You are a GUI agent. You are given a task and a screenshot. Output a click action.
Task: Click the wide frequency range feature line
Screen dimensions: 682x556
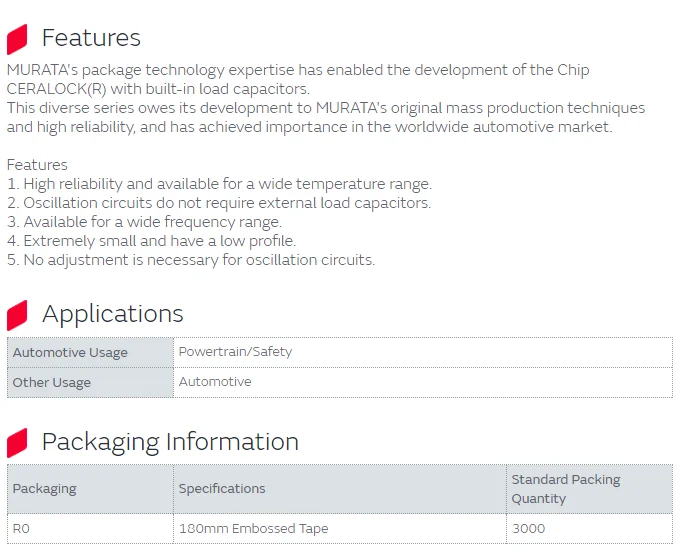click(144, 222)
